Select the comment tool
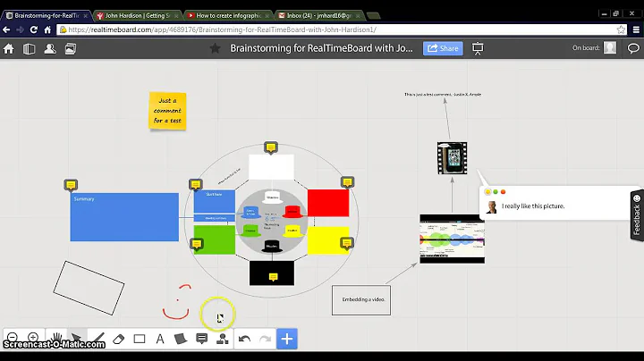Screen dimensions: 644x361 (201, 339)
